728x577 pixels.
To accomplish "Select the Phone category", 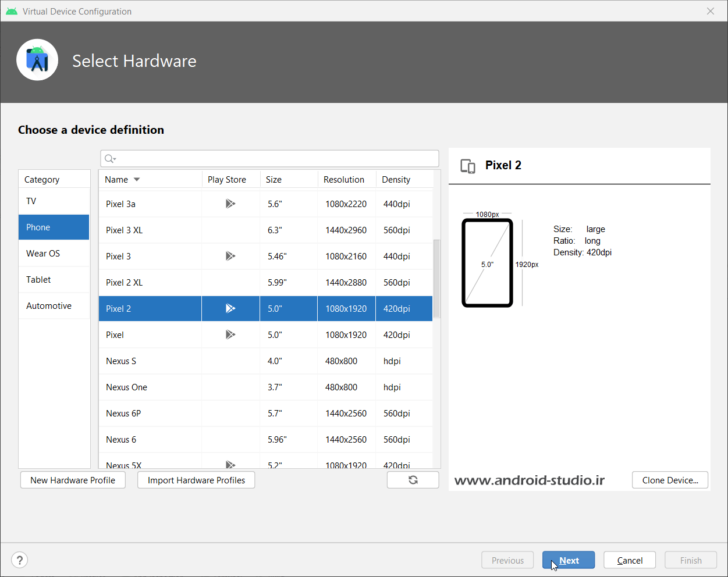I will click(x=54, y=227).
